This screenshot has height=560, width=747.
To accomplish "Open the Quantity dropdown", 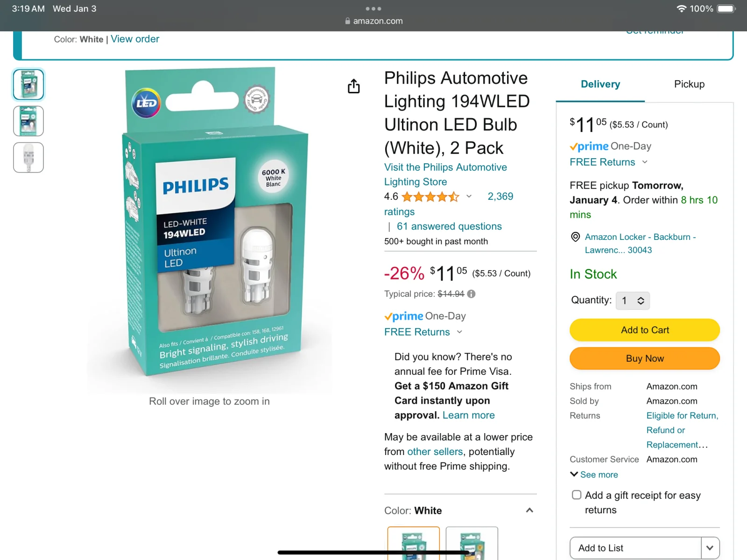I will coord(633,301).
